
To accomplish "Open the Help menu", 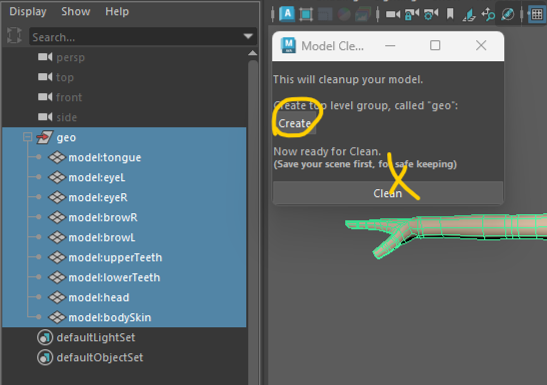I will (x=117, y=12).
